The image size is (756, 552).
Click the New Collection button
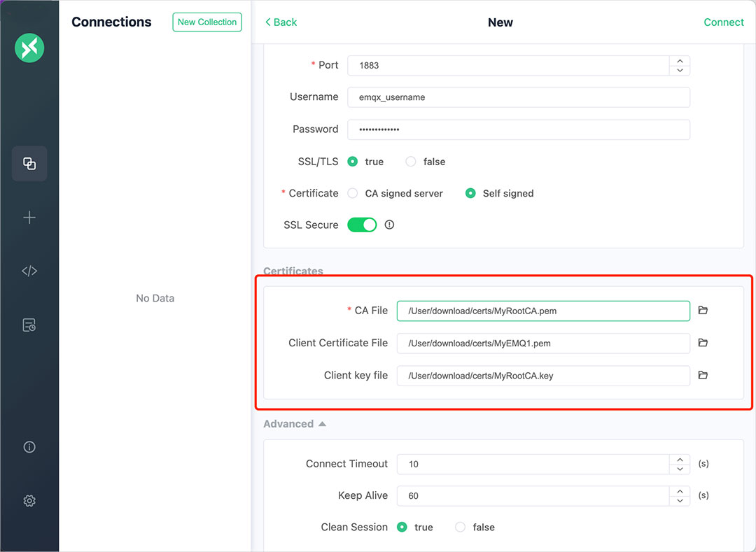206,22
